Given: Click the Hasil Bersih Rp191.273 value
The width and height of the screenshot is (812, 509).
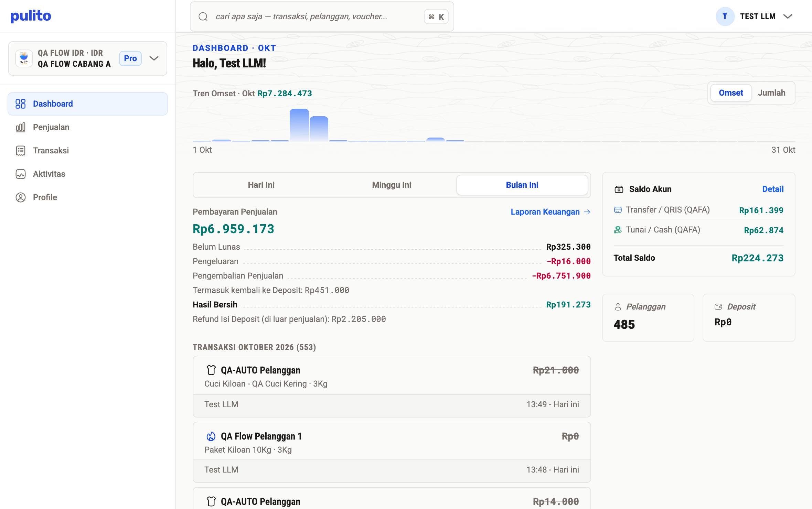Looking at the screenshot, I should tap(568, 305).
